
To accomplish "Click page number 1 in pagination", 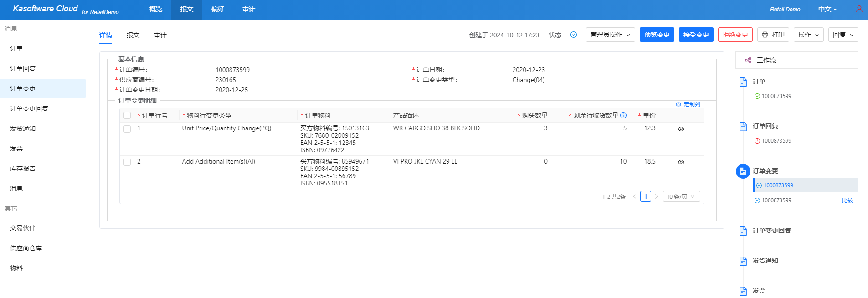I will coord(645,196).
